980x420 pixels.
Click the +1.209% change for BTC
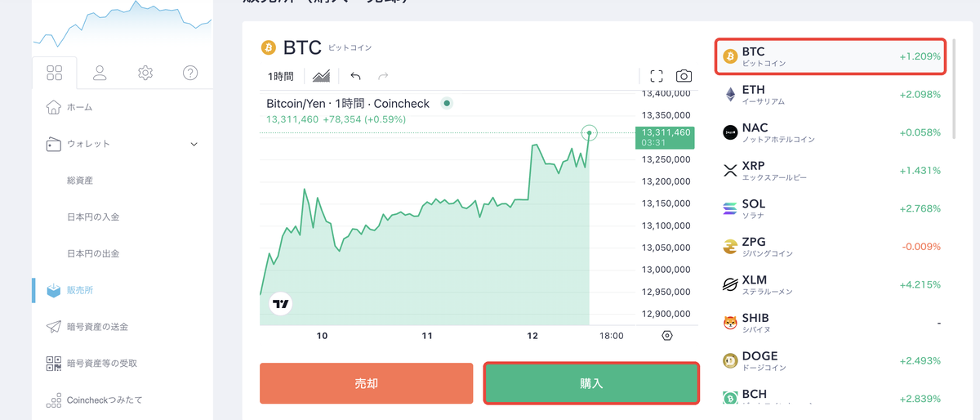(x=920, y=57)
